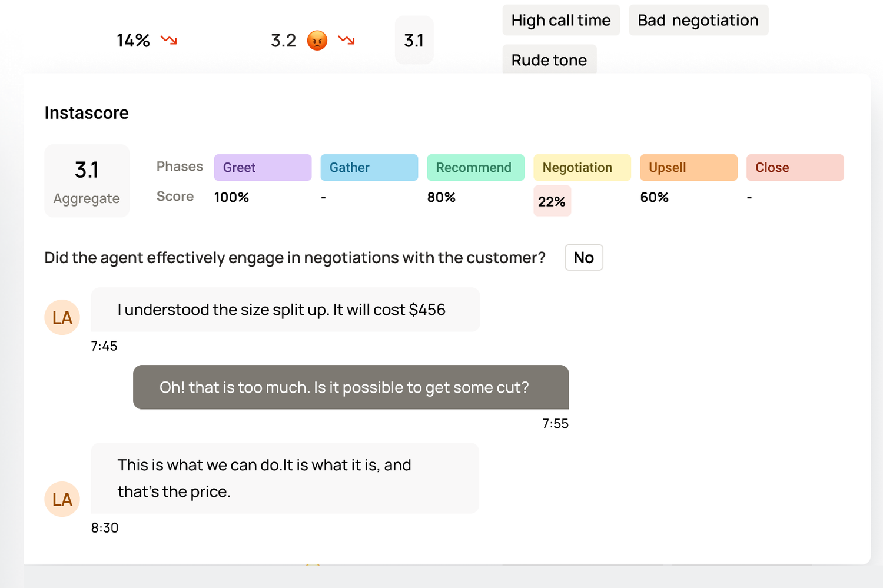883x588 pixels.
Task: Click the angry face emoji icon
Action: [x=317, y=41]
